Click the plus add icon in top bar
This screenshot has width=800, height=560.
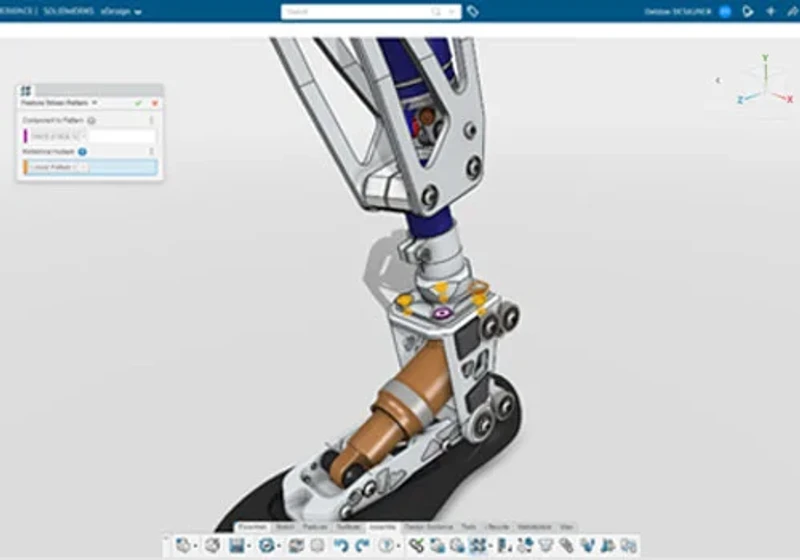pos(770,11)
